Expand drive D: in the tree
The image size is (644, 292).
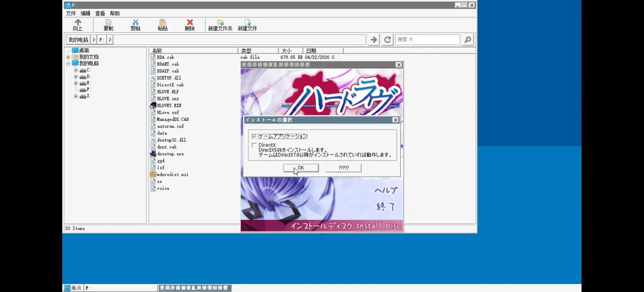pyautogui.click(x=76, y=77)
